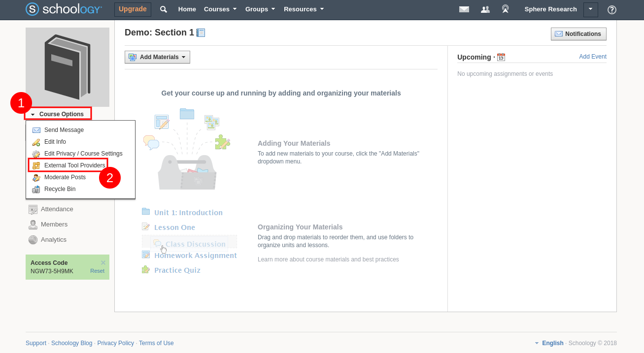The image size is (644, 353).
Task: Dismiss the Access Code box
Action: click(x=103, y=262)
